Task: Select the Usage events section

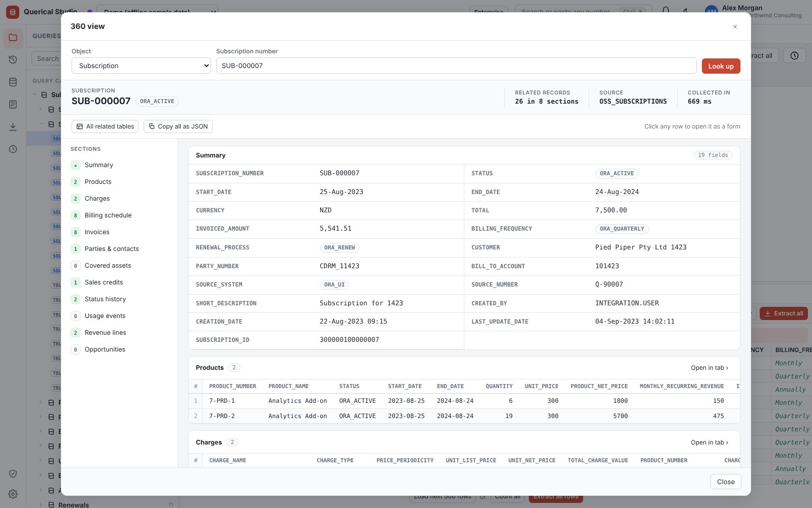Action: click(120, 316)
